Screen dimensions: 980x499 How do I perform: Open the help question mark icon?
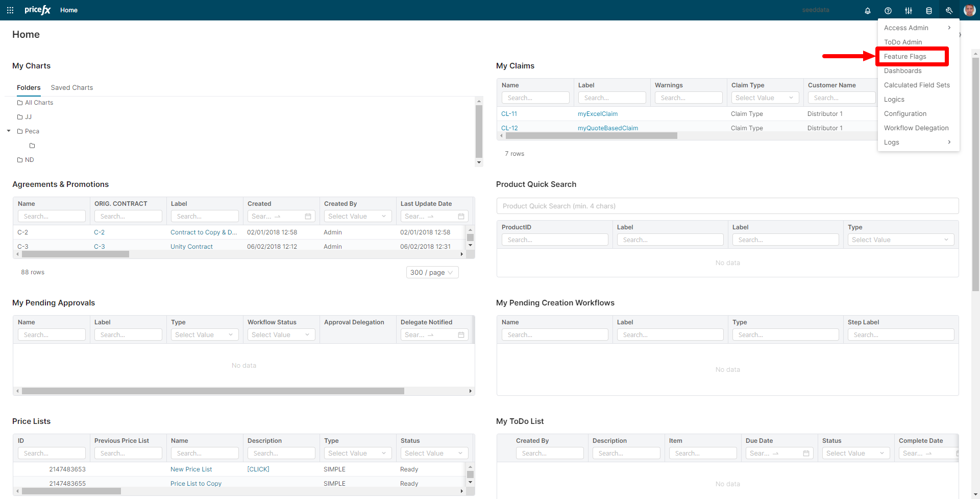pos(888,11)
